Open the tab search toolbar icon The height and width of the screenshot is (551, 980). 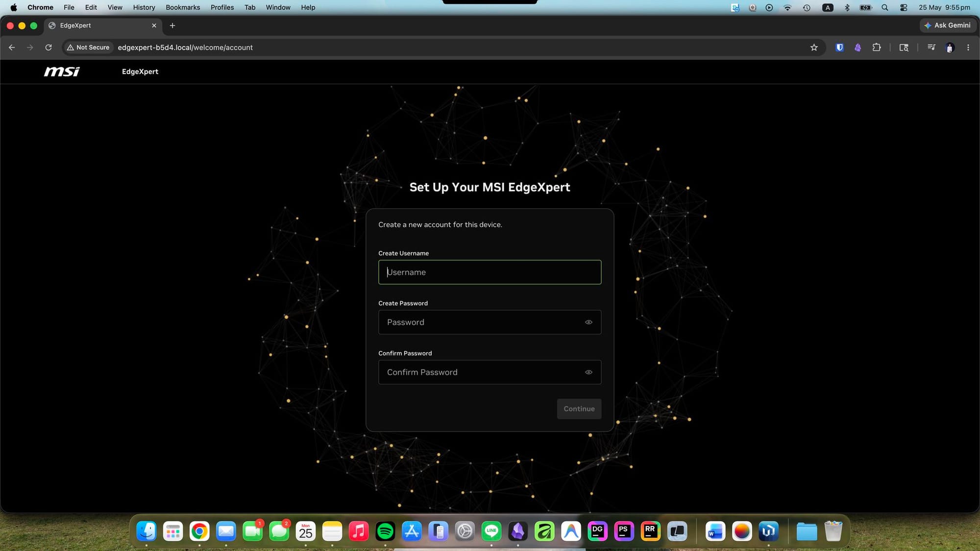904,48
